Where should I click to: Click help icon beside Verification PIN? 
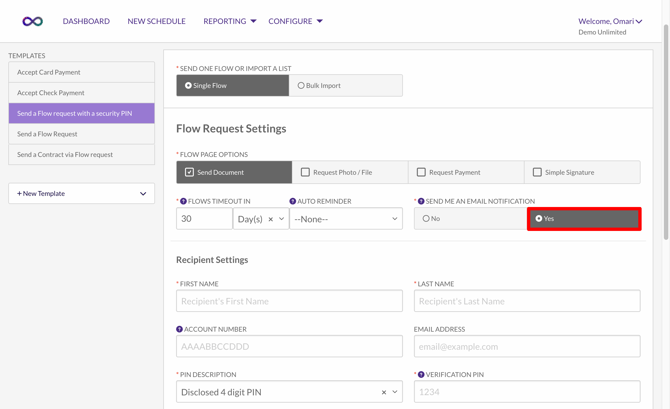coord(421,375)
